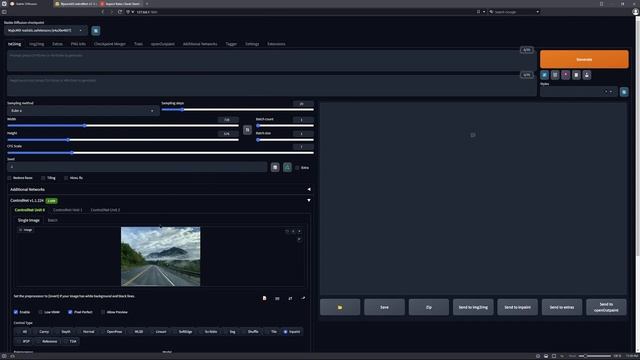The height and width of the screenshot is (360, 640).
Task: Click Send to inpaint button
Action: click(x=518, y=307)
